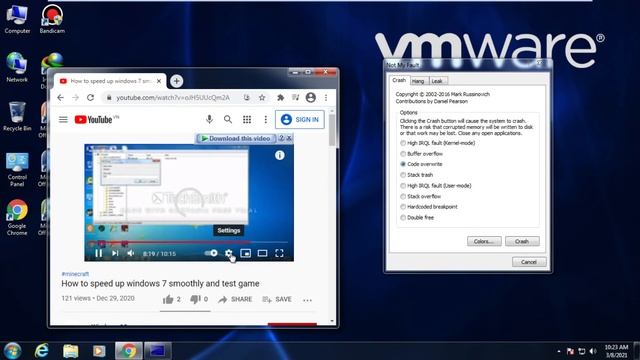
Task: Open the Network desktop icon
Action: [17, 68]
